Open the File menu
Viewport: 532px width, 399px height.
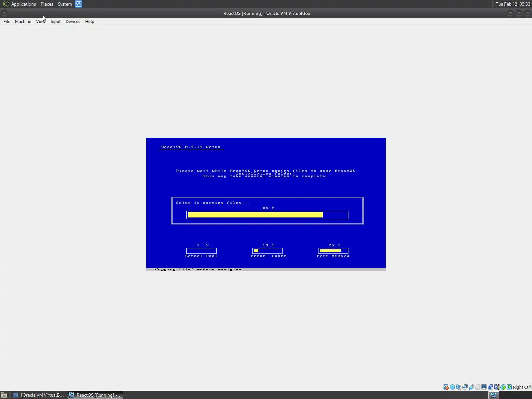(x=7, y=21)
